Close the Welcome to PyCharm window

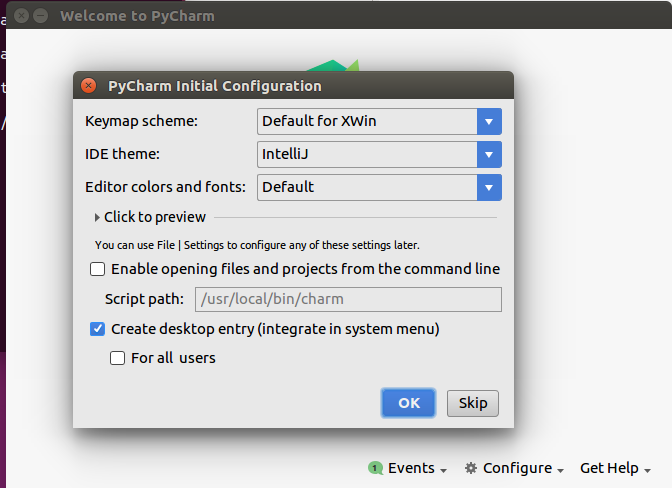pyautogui.click(x=21, y=16)
